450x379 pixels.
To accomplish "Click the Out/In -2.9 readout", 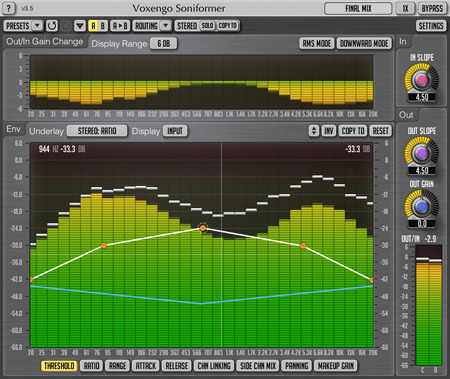I will point(430,239).
